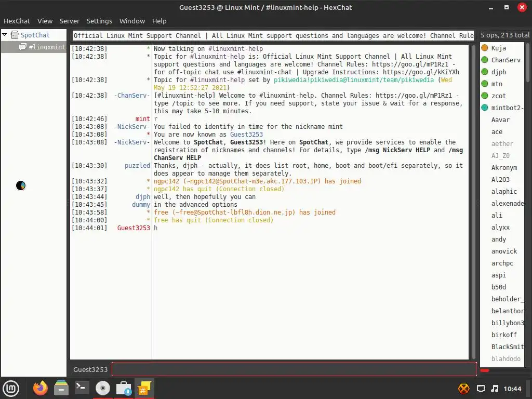Launch Firefox from the panel
The height and width of the screenshot is (399, 532).
pos(41,388)
